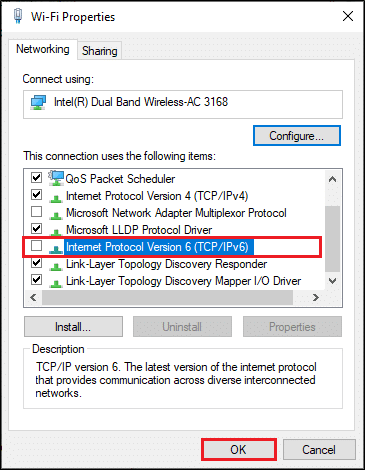Screen dimensions: 365x470
Task: Click the QoS Packet Scheduler icon
Action: pos(56,178)
